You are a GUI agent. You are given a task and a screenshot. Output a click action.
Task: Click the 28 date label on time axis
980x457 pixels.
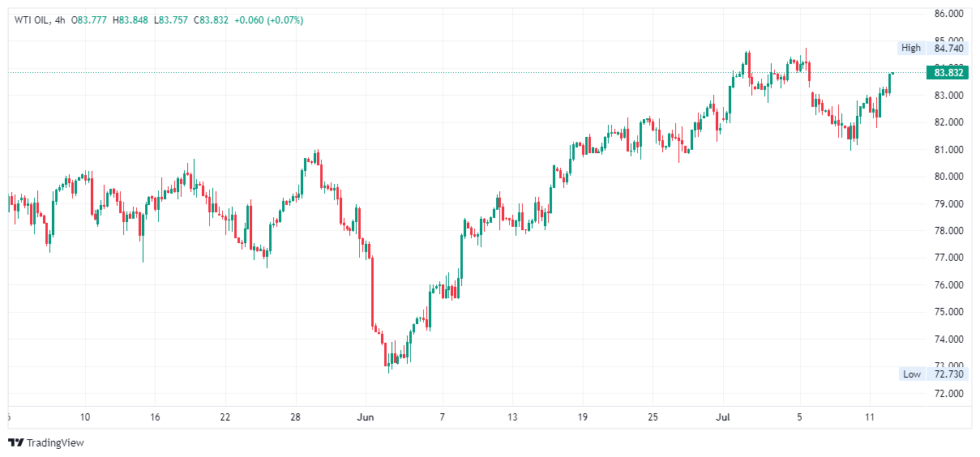(x=296, y=417)
